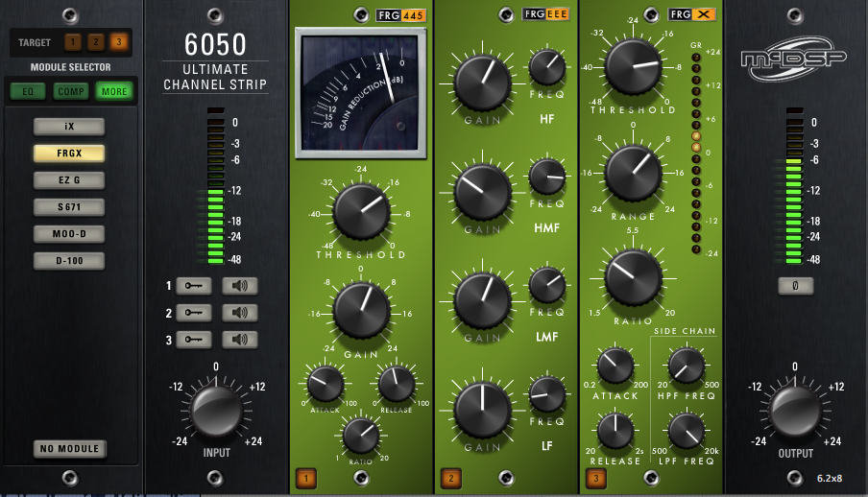The height and width of the screenshot is (497, 868).
Task: Click FRG 445 RELEASE knob
Action: [397, 383]
